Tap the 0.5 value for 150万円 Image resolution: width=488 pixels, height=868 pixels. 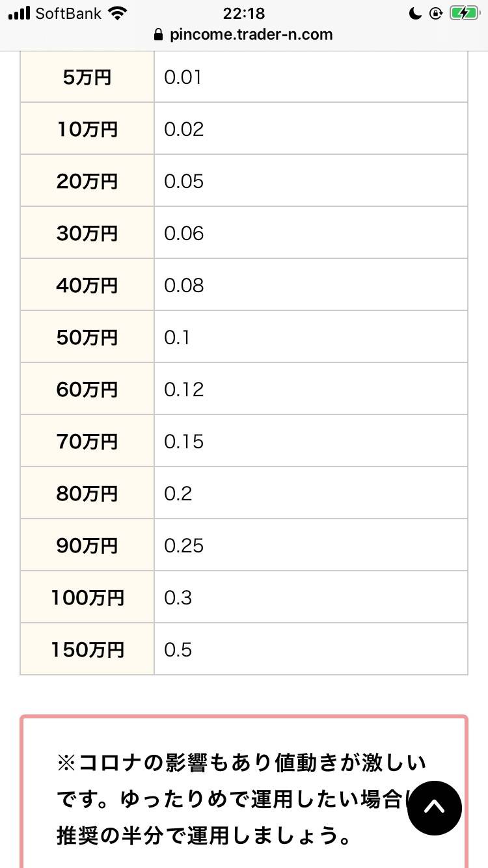[x=178, y=649]
